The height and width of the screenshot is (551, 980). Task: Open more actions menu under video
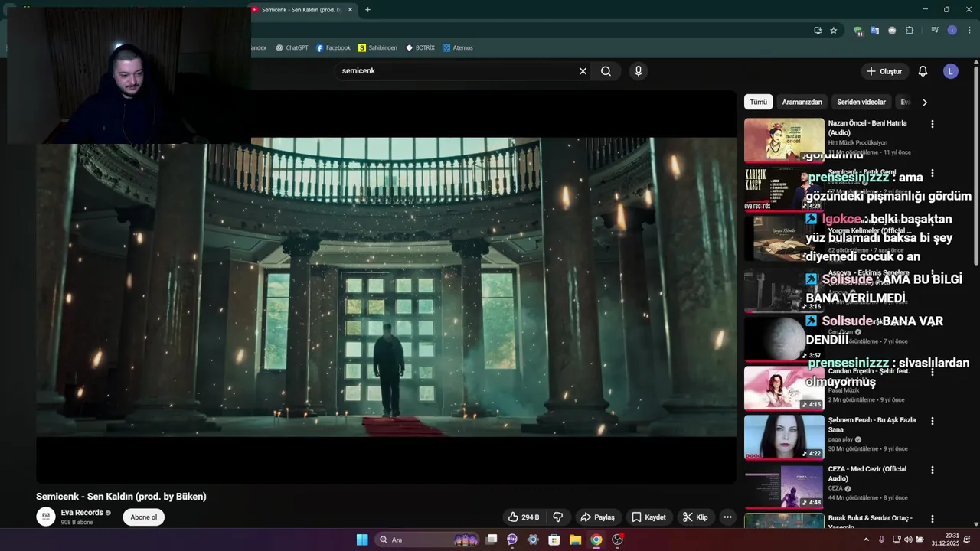point(727,517)
